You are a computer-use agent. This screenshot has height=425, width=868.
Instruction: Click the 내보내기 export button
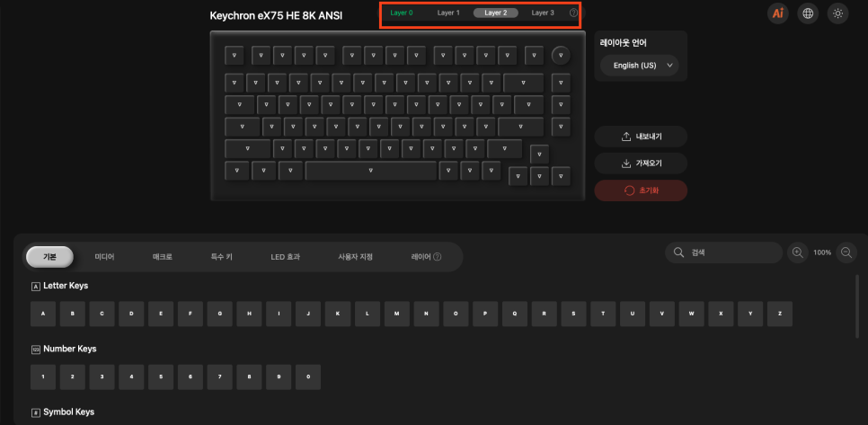641,137
